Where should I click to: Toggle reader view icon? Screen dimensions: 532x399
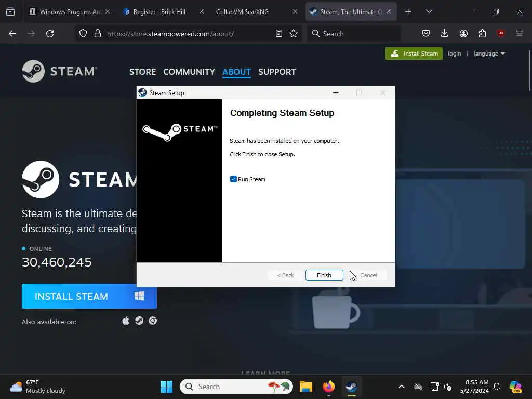coord(279,34)
